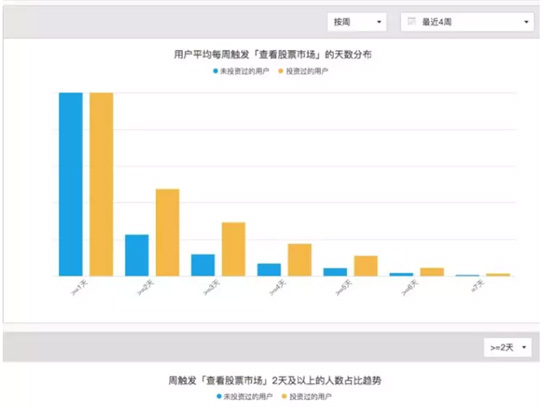Click the orange bar for >=3天

tap(234, 249)
